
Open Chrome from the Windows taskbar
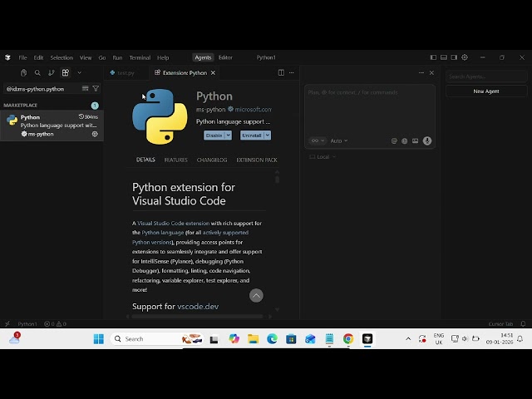point(348,339)
